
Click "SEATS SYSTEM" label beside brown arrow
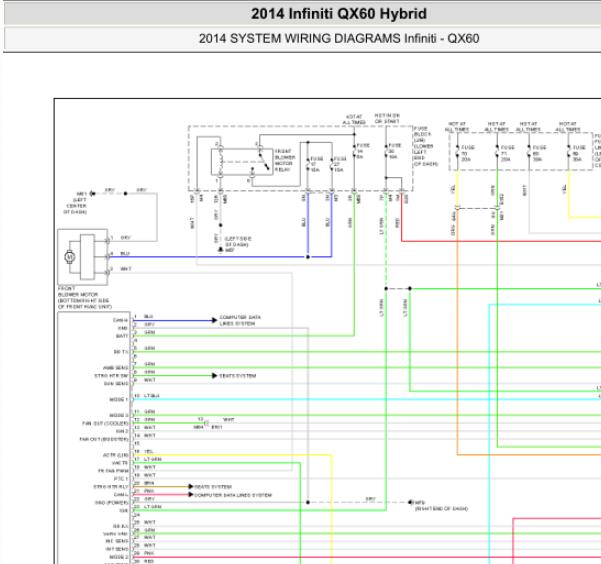coord(213,487)
